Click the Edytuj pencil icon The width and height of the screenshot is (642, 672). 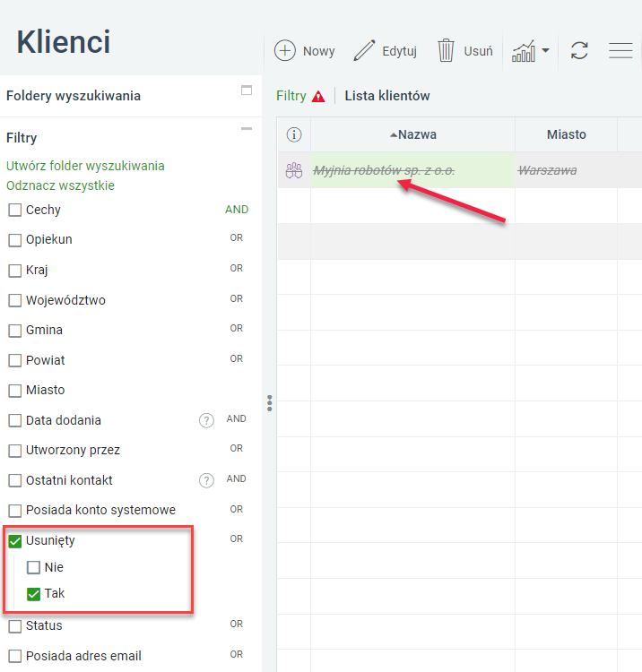[x=364, y=50]
